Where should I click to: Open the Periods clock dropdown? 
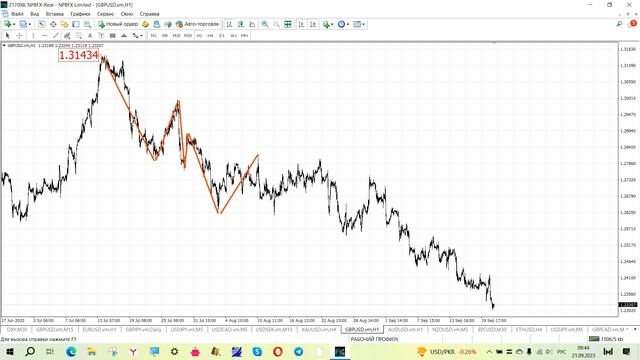pos(344,24)
